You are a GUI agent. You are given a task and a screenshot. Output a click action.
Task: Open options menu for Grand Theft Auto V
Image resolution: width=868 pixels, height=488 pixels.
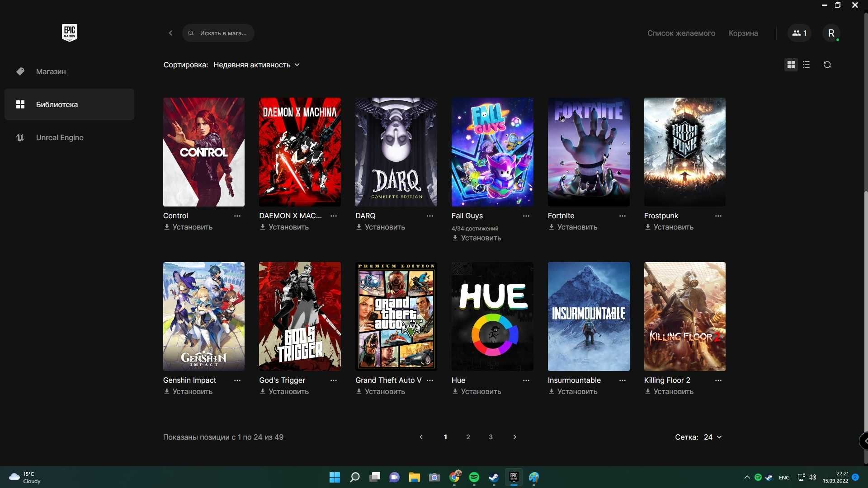coord(429,380)
